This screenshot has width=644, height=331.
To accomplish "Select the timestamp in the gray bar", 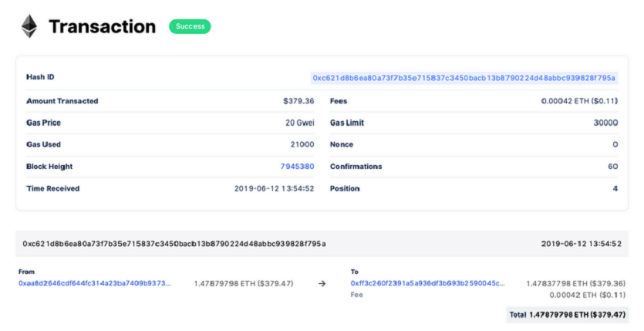I will (582, 244).
